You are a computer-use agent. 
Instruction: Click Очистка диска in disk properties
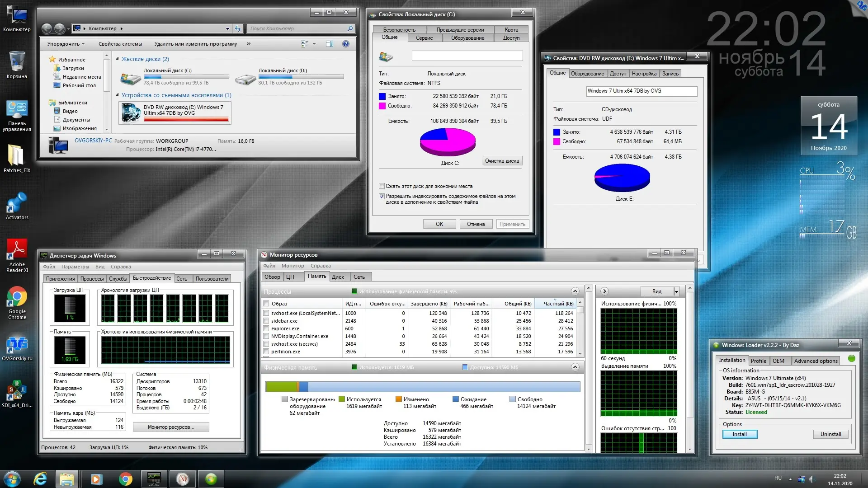(x=502, y=160)
